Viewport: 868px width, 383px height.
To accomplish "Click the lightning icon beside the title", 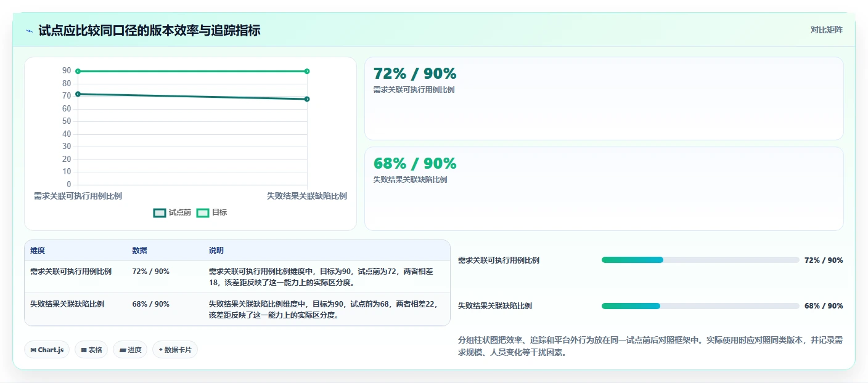I will (30, 30).
